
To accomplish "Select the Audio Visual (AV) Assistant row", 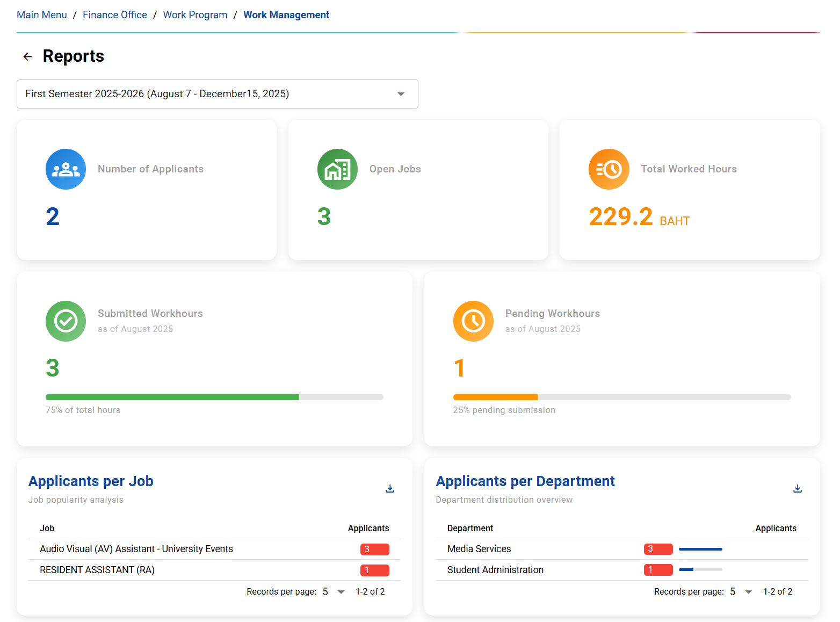I will tap(136, 549).
